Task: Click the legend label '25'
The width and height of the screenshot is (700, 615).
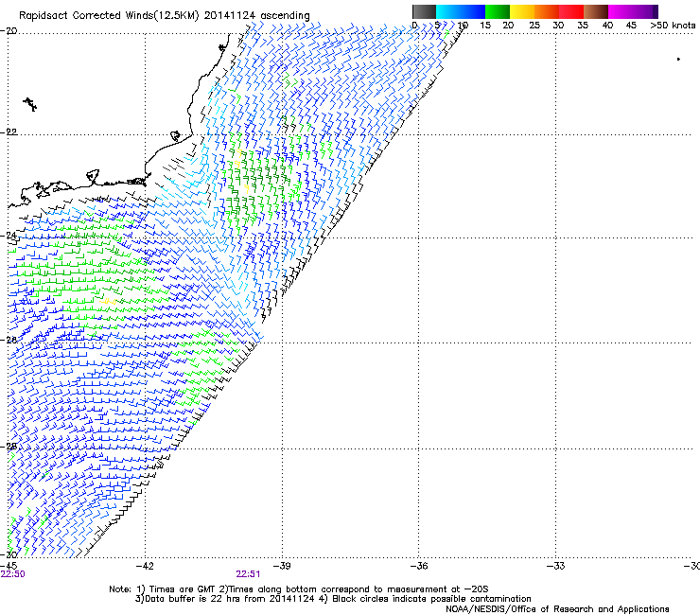Action: [x=534, y=26]
